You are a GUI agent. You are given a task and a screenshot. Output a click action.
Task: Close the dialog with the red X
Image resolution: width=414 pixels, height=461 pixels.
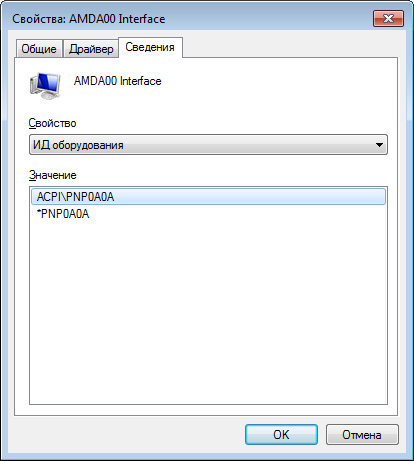pos(388,18)
